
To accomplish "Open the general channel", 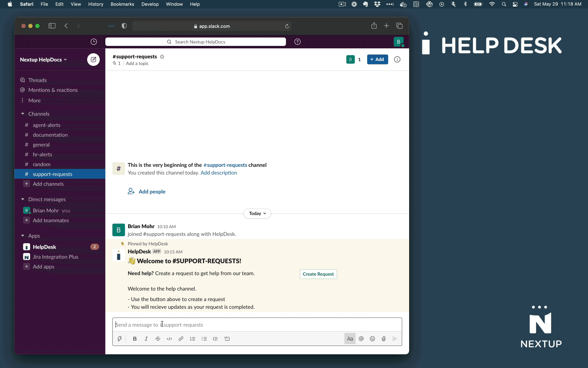I will point(60,145).
